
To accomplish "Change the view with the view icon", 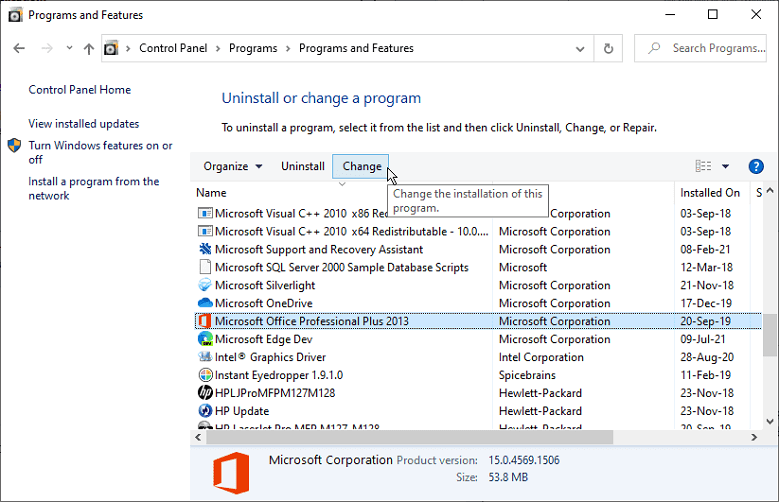I will (x=702, y=166).
